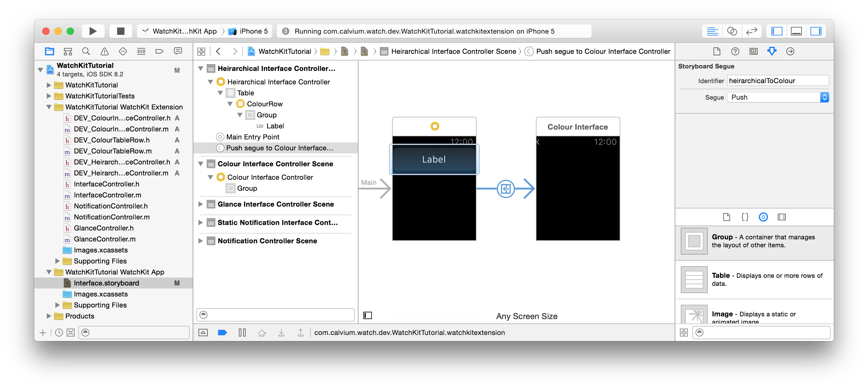Step out in the debug bar

tap(301, 333)
